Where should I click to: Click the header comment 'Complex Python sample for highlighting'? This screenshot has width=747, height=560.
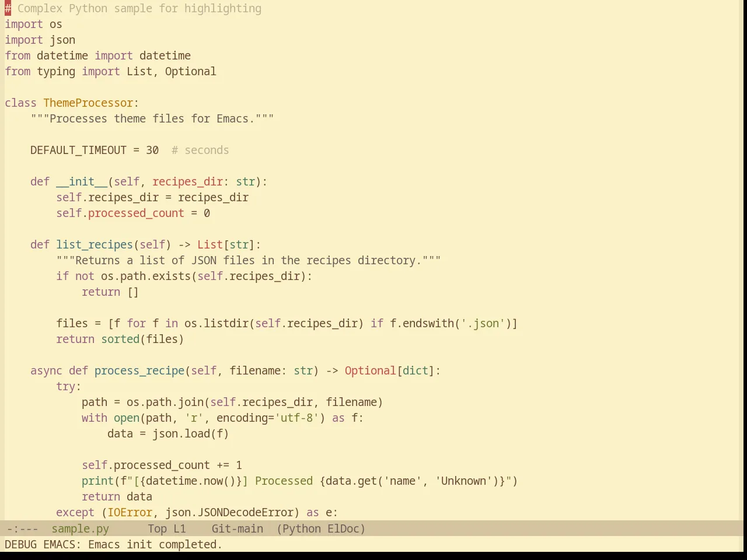click(139, 8)
